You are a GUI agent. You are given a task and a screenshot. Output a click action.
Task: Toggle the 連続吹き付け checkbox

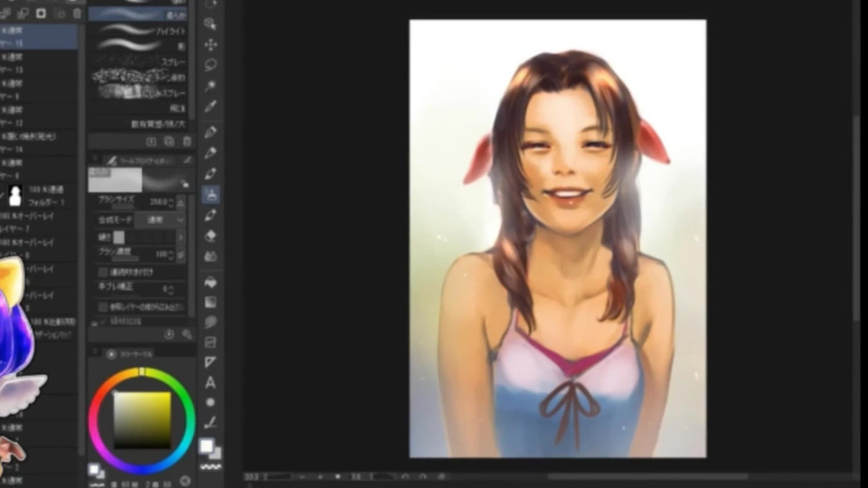103,272
